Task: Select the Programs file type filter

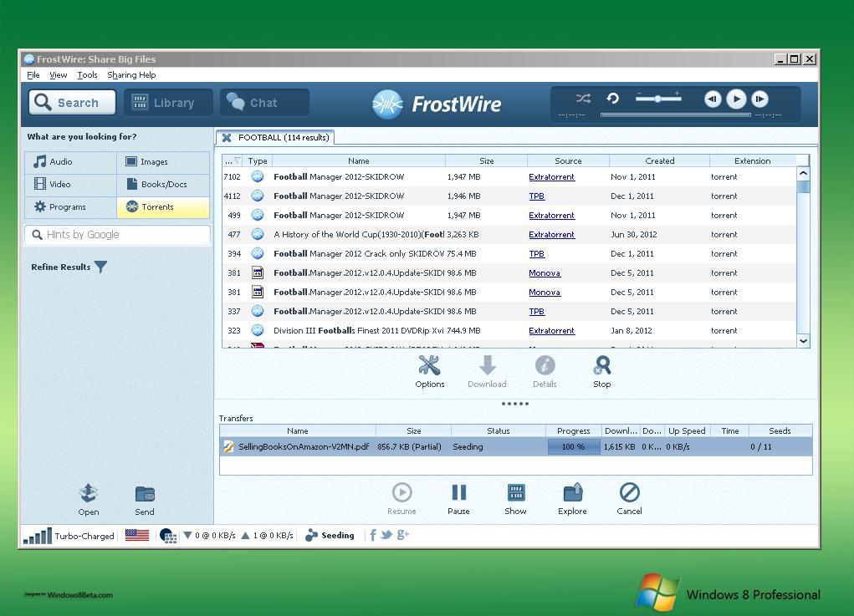Action: pyautogui.click(x=71, y=207)
